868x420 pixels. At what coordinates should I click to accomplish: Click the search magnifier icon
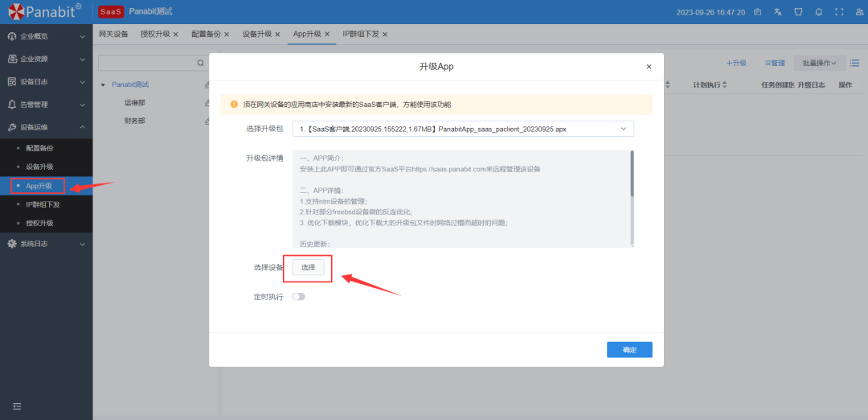[200, 64]
